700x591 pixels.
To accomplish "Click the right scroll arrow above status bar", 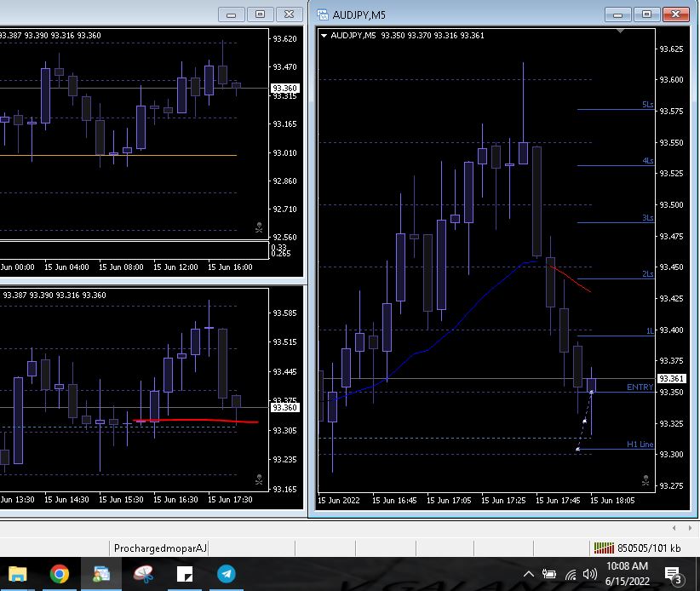I will [x=689, y=529].
